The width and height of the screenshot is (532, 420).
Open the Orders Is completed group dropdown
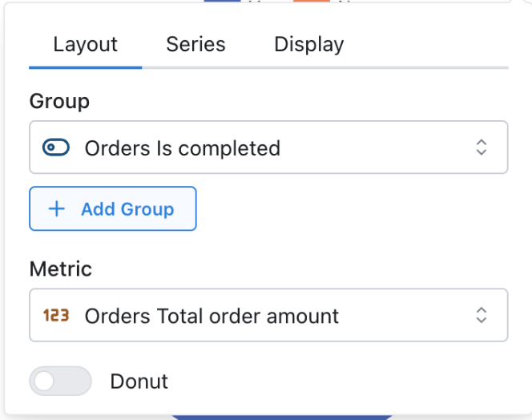point(268,147)
